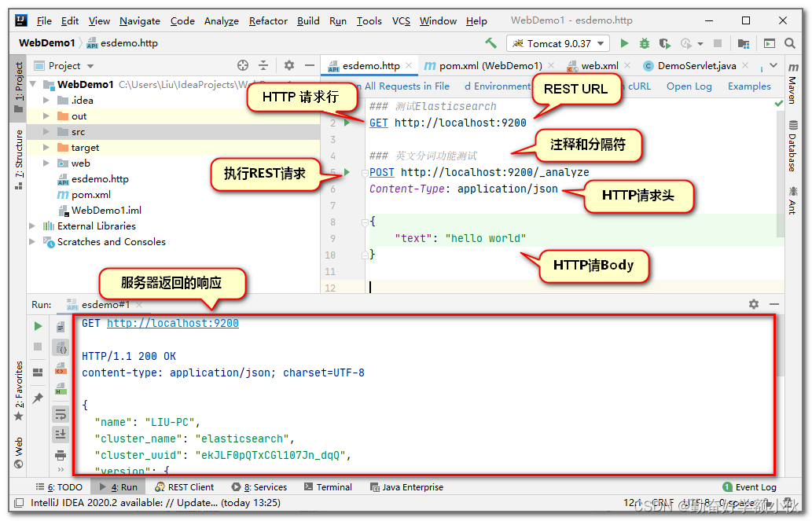This screenshot has width=812, height=521.
Task: Collapse all in Project panel
Action: 263,65
